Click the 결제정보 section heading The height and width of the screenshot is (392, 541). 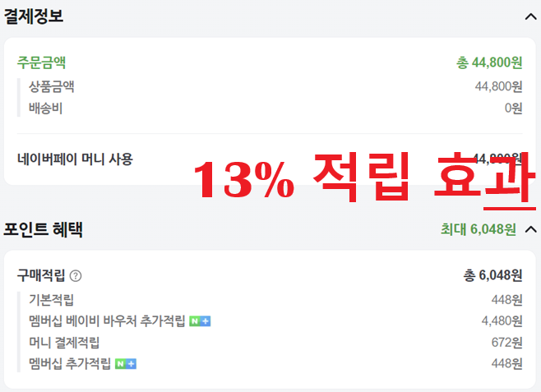[34, 16]
